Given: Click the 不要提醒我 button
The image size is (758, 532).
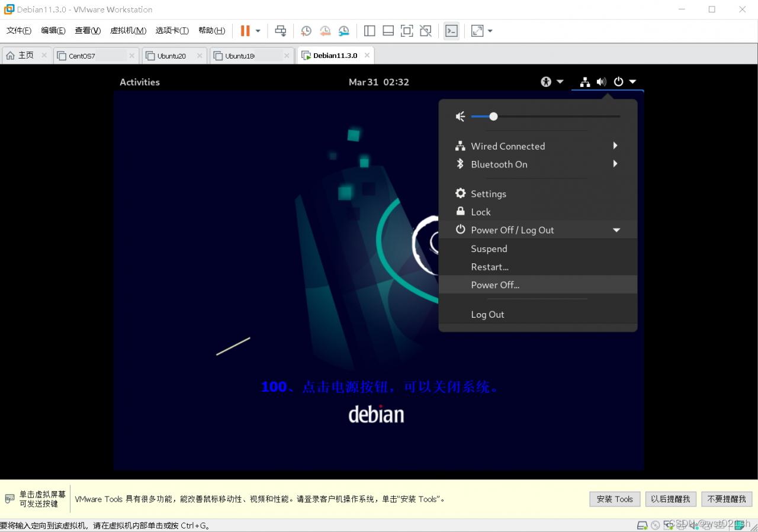Looking at the screenshot, I should click(726, 499).
